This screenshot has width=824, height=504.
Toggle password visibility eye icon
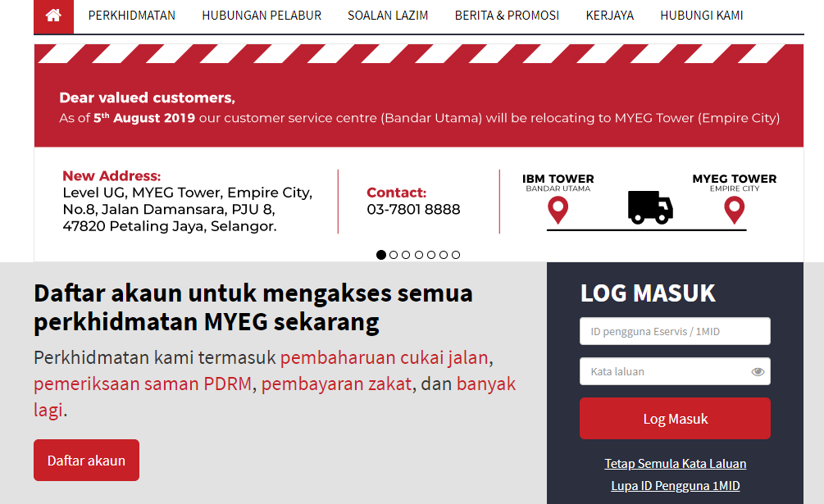tap(758, 372)
